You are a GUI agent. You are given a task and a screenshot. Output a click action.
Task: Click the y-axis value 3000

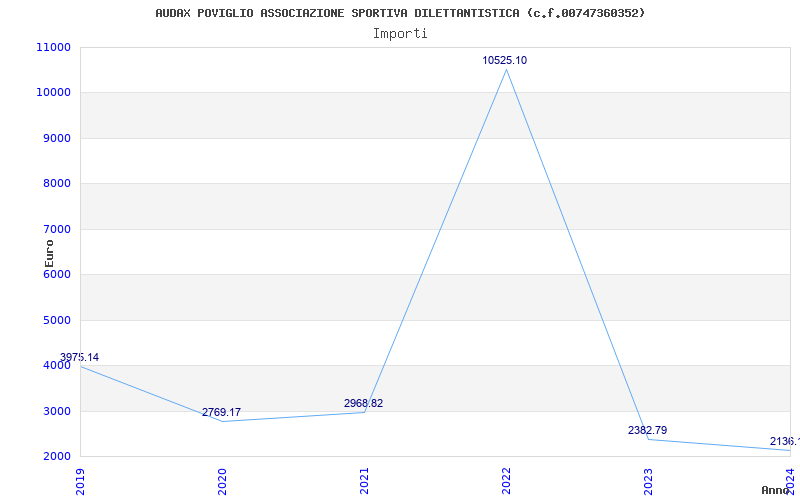tap(55, 411)
